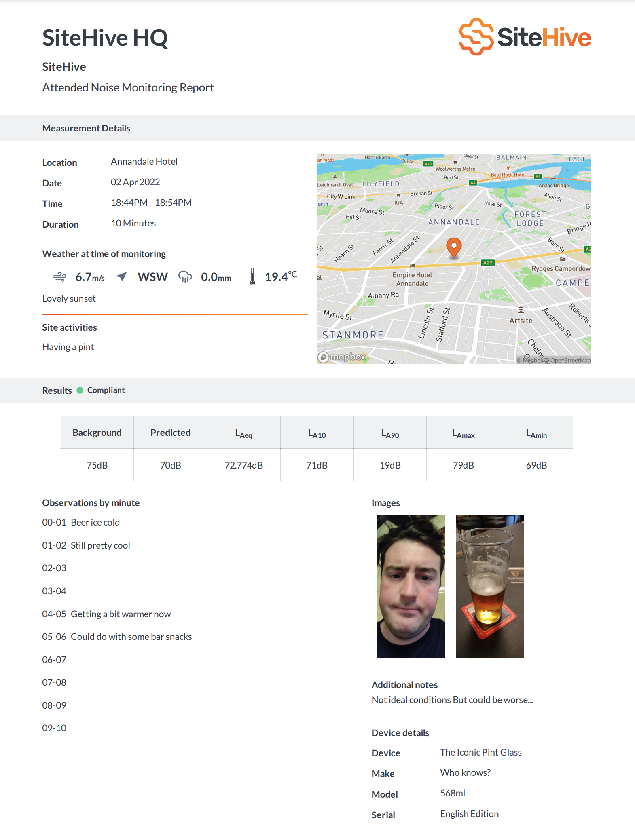635x840 pixels.
Task: Click the 79dB LAmax cell
Action: (x=464, y=465)
